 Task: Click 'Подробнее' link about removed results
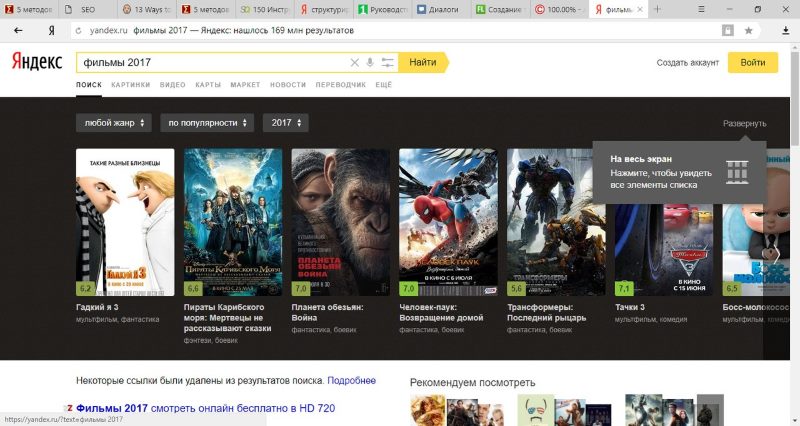[x=352, y=381]
